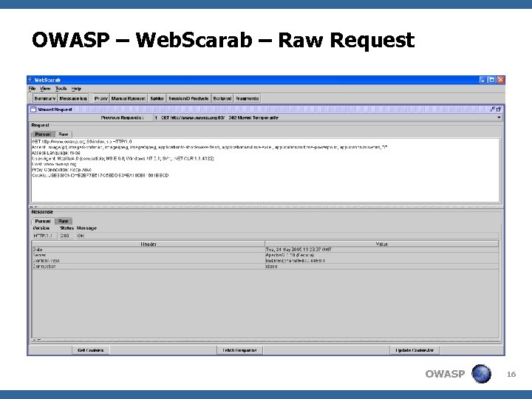
Task: Collapse the split pane divider arrows between request and response
Action: tap(33, 206)
